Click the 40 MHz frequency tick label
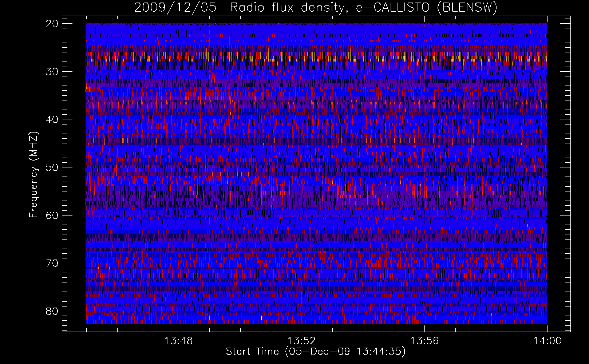The width and height of the screenshot is (589, 364). (52, 119)
